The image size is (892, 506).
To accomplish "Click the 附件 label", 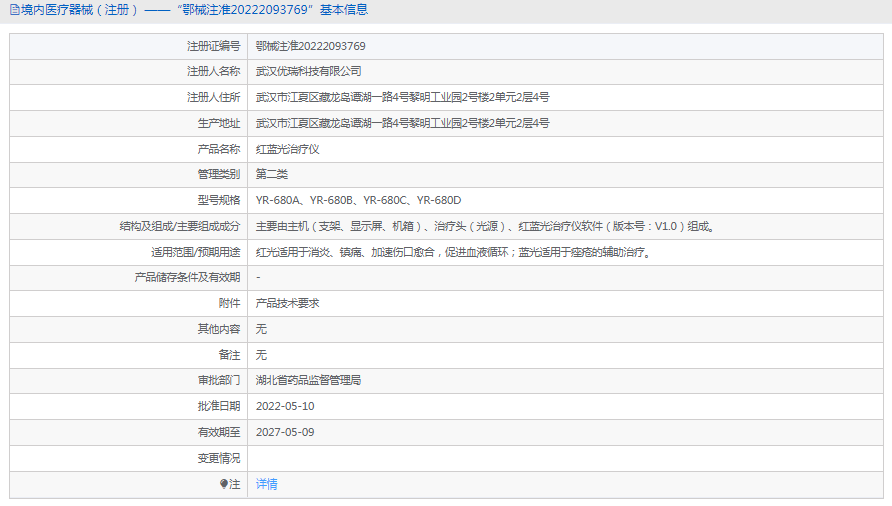I will tap(229, 303).
